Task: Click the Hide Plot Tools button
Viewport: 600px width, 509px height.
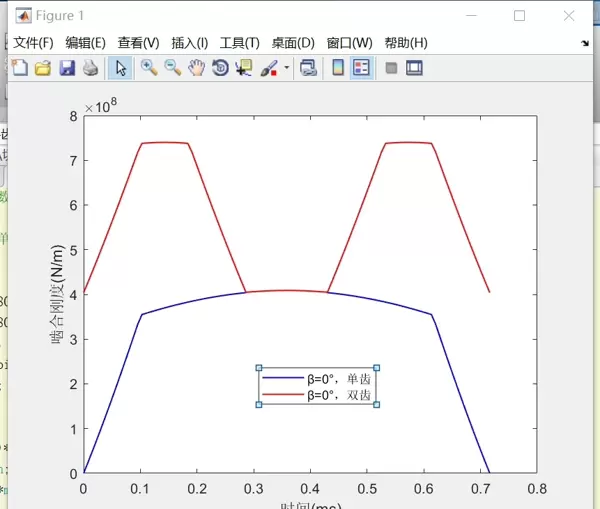Action: [x=391, y=68]
